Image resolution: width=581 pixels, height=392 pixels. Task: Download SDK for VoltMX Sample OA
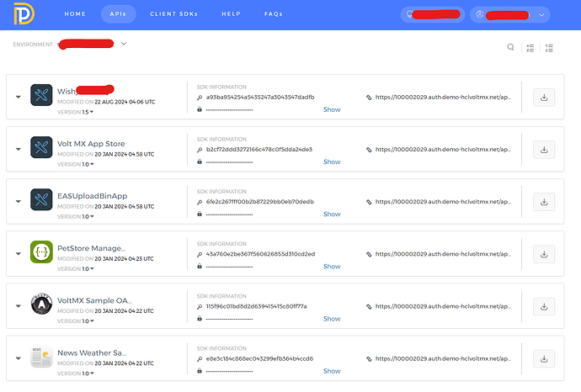[544, 306]
